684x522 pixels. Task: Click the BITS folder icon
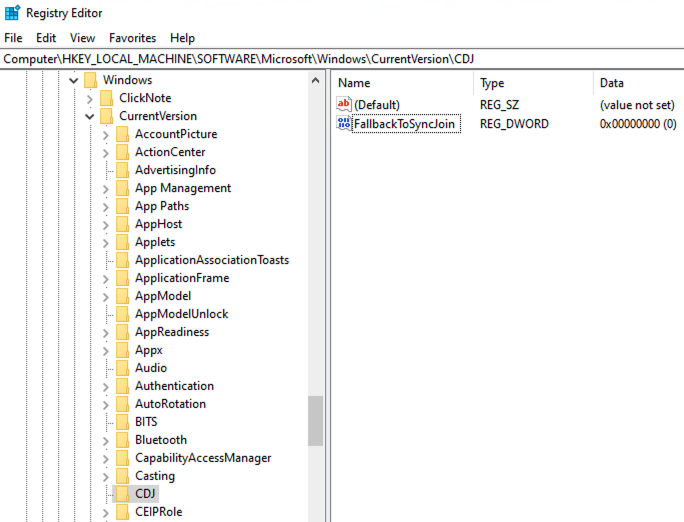point(123,422)
